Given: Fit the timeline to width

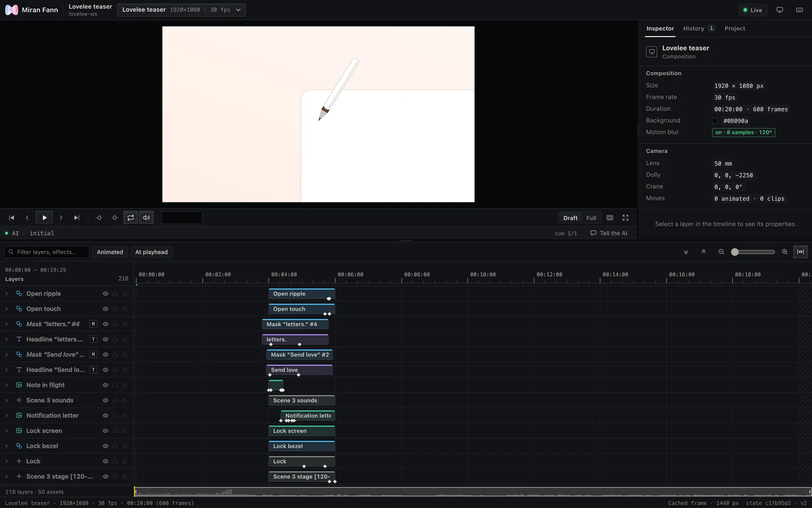Looking at the screenshot, I should click(x=800, y=252).
